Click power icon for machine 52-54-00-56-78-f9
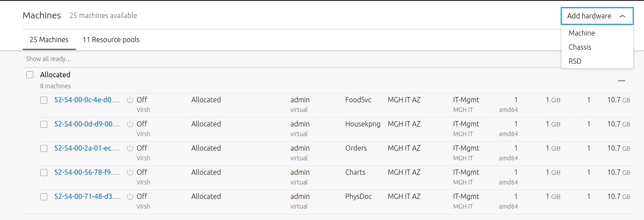This screenshot has height=220, width=644. (130, 173)
